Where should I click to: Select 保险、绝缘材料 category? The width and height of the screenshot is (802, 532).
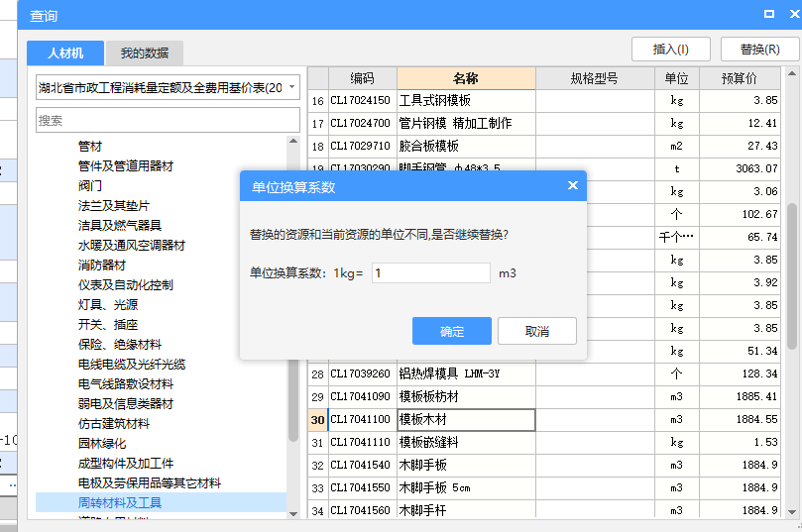coord(120,345)
